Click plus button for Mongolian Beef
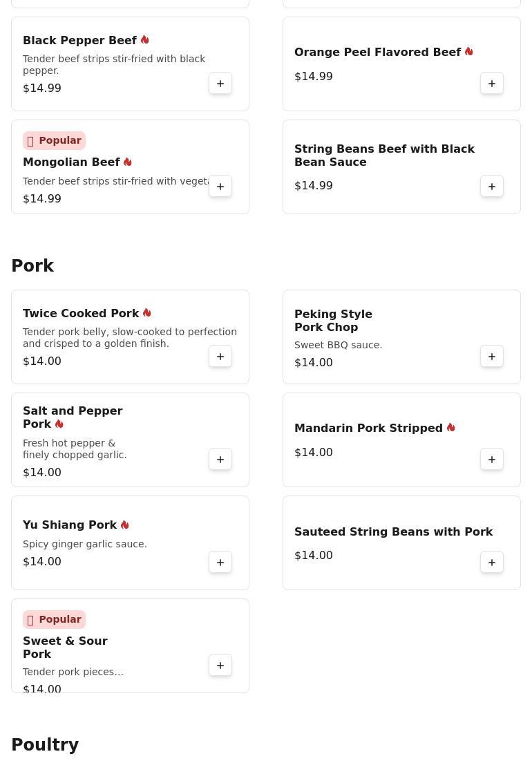Screen dimensions: 532x763 [220, 187]
